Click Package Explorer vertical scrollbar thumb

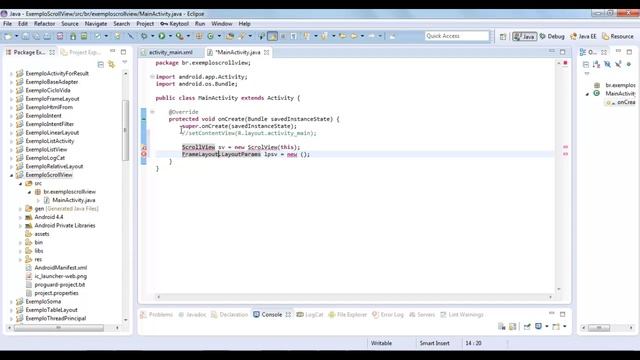(125, 130)
